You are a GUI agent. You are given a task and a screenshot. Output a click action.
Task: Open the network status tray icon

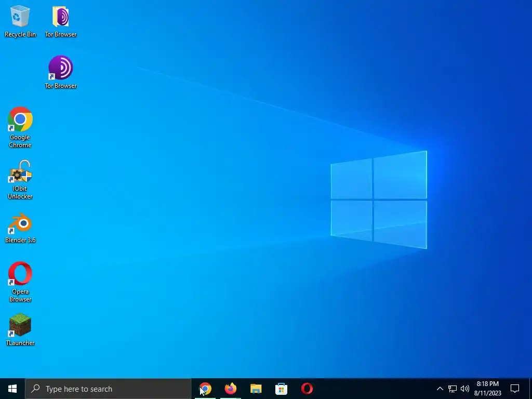(453, 389)
